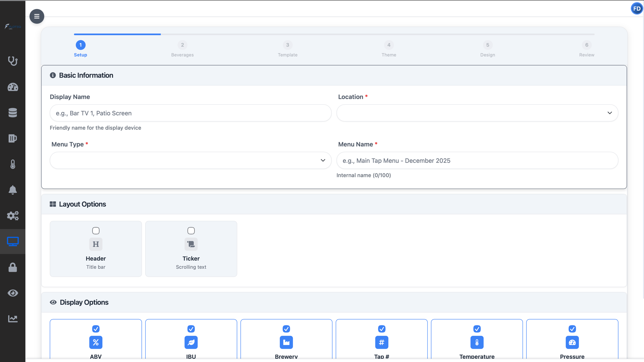This screenshot has width=644, height=362.
Task: Open the dashboard gauge sidebar icon
Action: click(x=13, y=87)
